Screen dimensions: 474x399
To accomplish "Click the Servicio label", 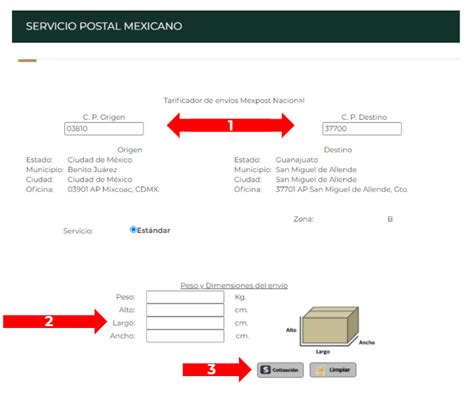I will [x=78, y=231].
